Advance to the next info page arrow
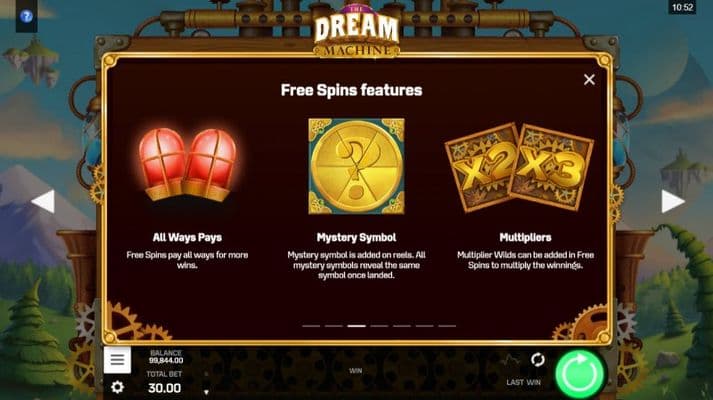Image resolution: width=713 pixels, height=400 pixels. tap(673, 201)
